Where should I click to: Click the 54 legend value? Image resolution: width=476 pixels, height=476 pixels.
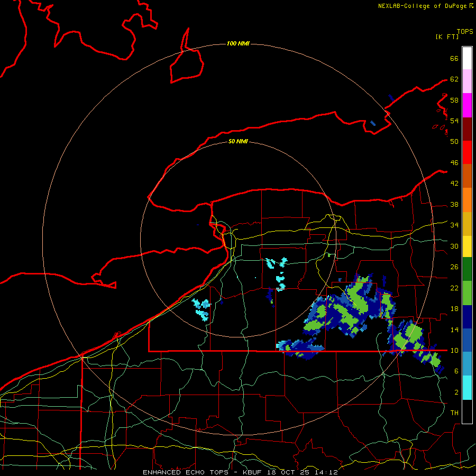click(454, 121)
